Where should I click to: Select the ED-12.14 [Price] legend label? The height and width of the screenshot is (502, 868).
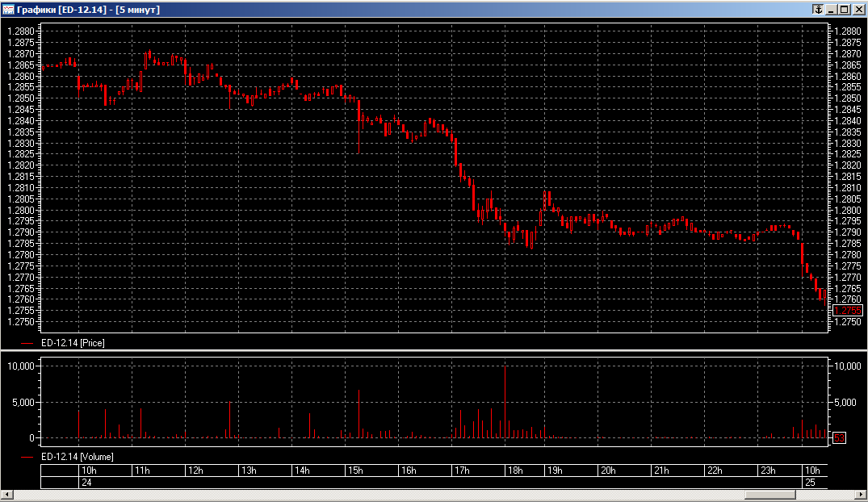coord(73,343)
